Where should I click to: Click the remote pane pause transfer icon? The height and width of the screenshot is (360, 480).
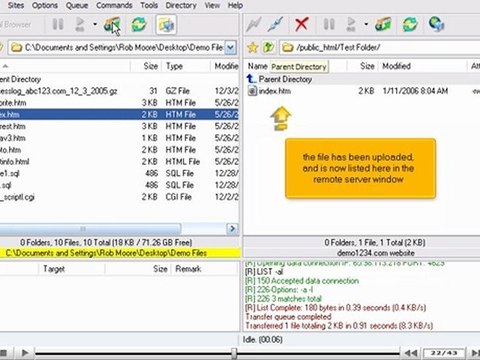coord(329,24)
